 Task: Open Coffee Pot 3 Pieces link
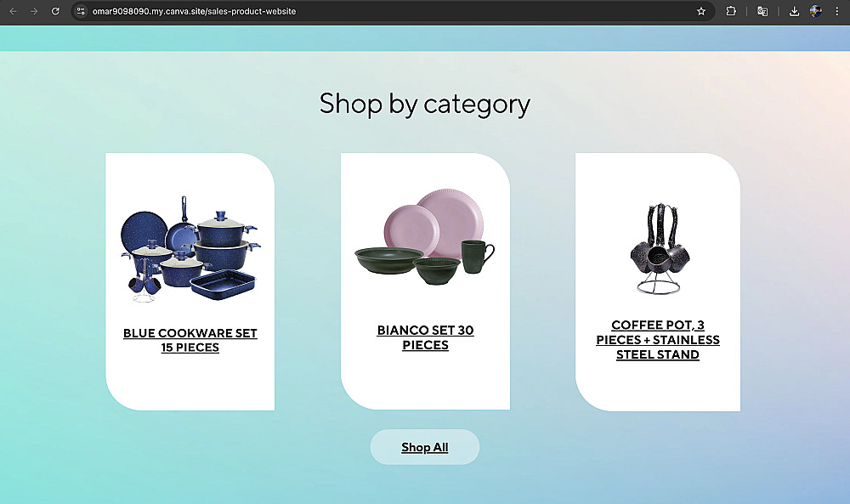(658, 340)
